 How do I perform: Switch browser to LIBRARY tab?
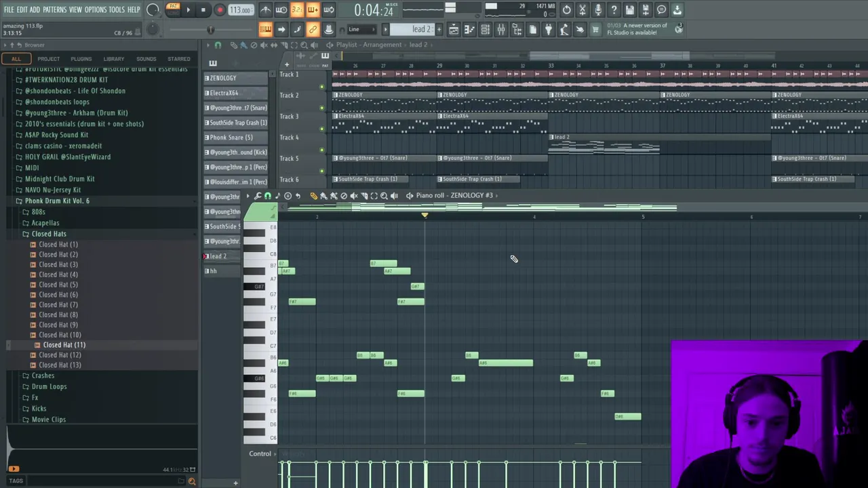point(113,59)
